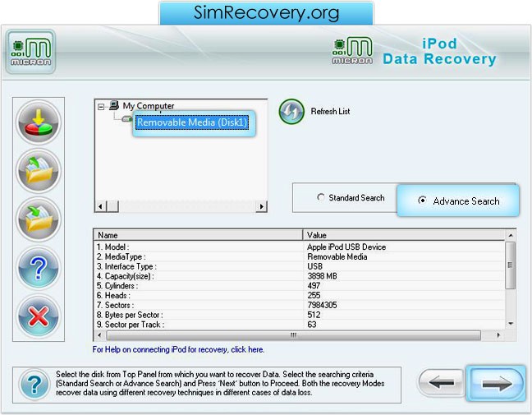
Task: Click the Value column header
Action: tap(404, 235)
